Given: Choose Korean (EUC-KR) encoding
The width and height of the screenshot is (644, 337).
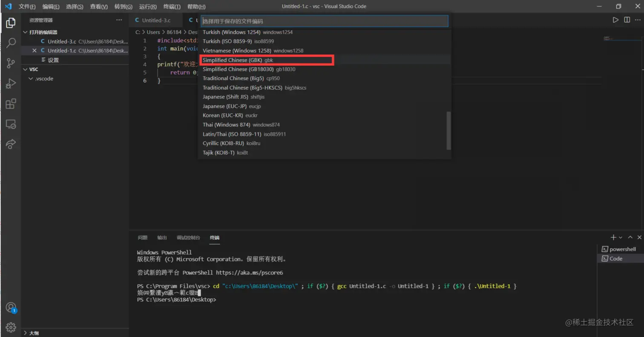Looking at the screenshot, I should click(325, 115).
